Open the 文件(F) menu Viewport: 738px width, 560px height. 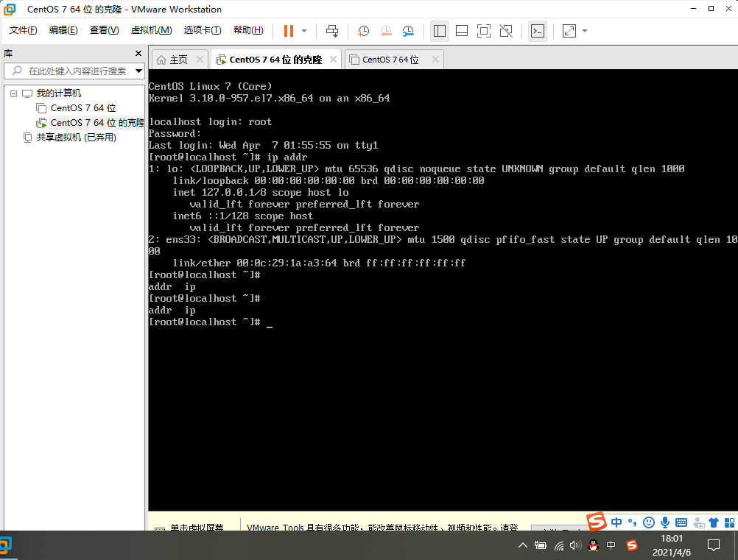click(x=23, y=30)
